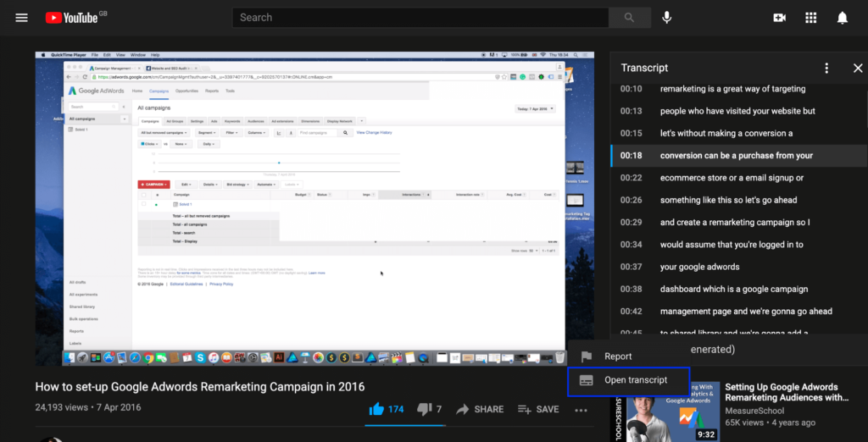The image size is (868, 442).
Task: Jump to transcript line at 00:22
Action: 739,178
